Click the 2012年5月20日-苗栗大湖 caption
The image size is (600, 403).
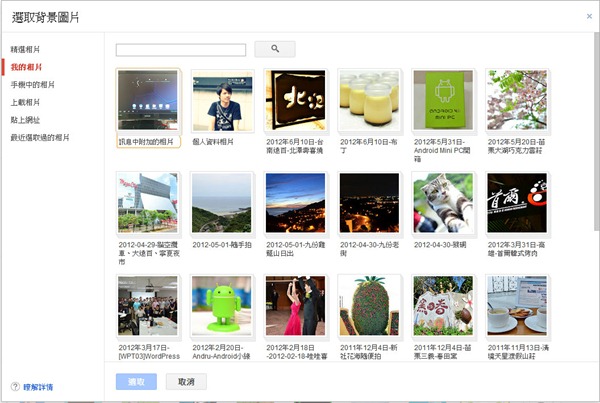point(516,146)
